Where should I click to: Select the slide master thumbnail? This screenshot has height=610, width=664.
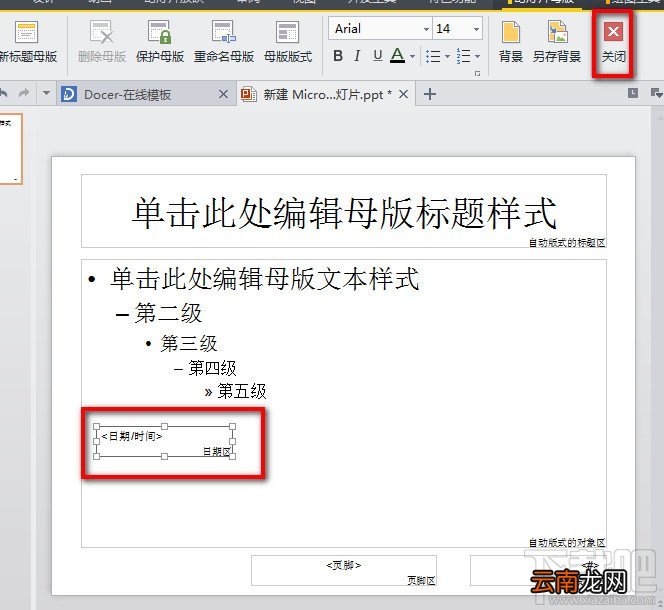click(11, 149)
